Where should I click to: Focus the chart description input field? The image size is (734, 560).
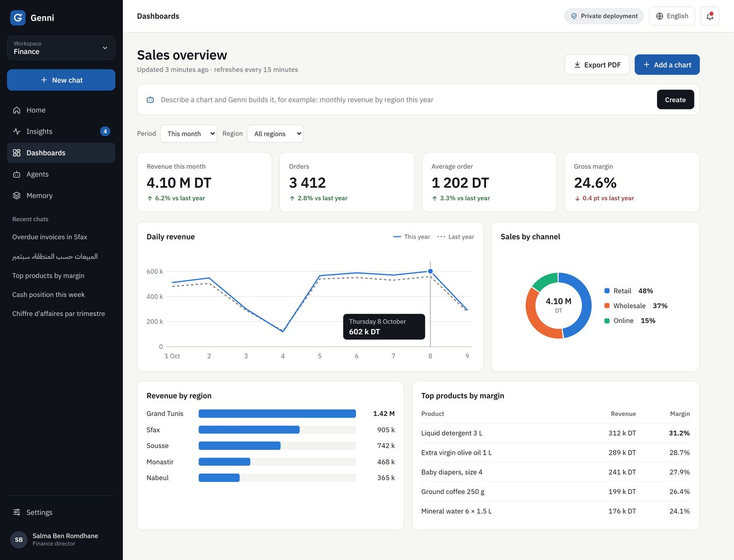pos(405,100)
